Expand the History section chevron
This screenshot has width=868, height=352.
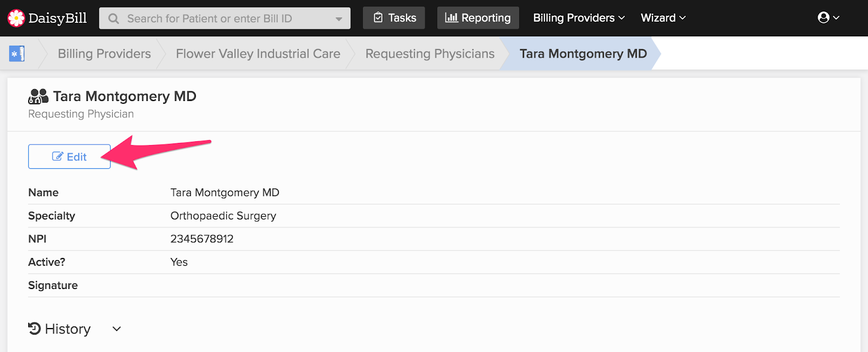(x=117, y=329)
